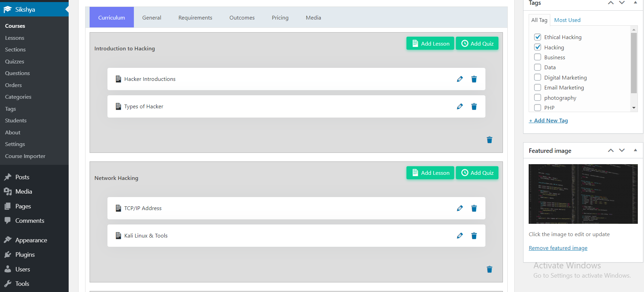Check the Business tag
644x292 pixels.
(538, 57)
